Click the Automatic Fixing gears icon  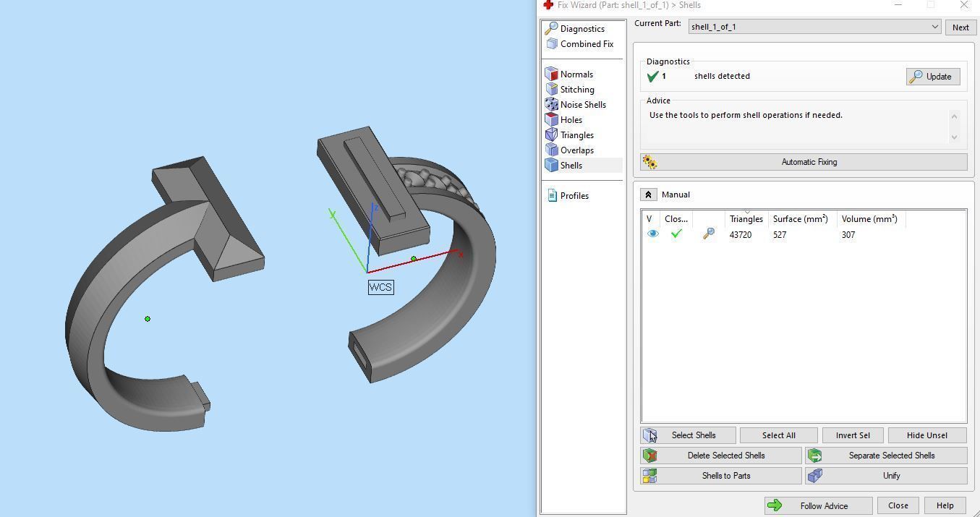tap(649, 163)
